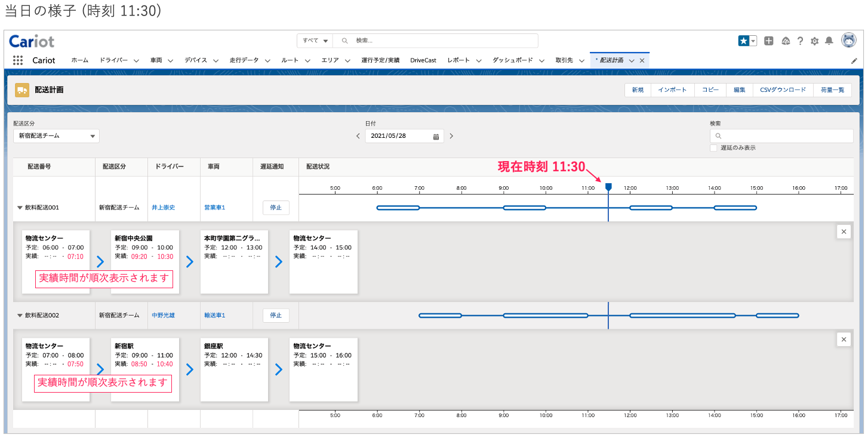Open driver 井上崇史 link
Screen dimensions: 868x438
tap(163, 208)
